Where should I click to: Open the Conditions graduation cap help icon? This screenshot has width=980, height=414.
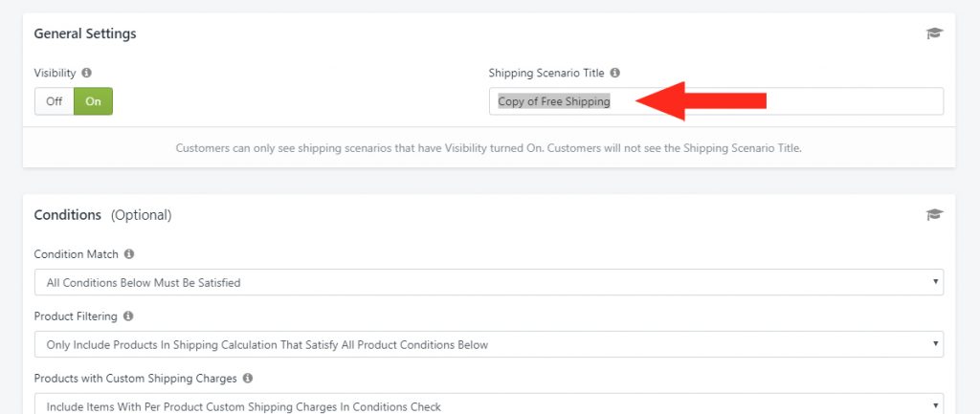coord(934,215)
